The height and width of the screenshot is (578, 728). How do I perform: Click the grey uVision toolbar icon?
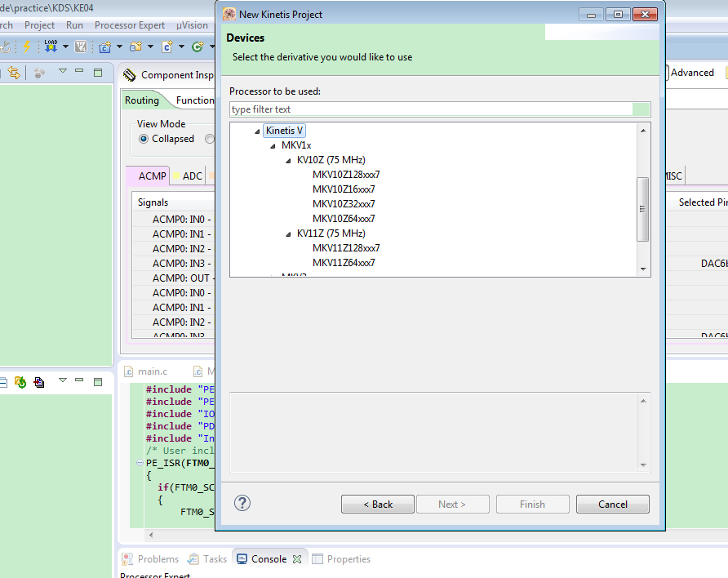[x=81, y=47]
